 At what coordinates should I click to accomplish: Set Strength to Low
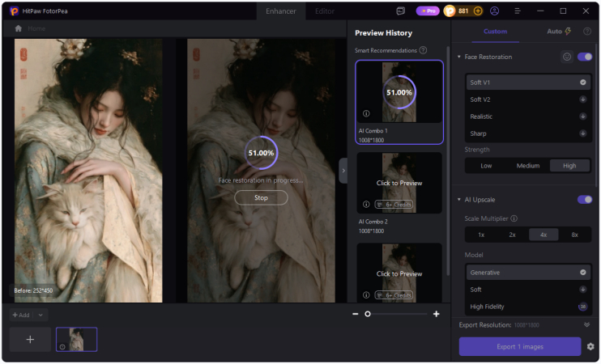point(486,166)
